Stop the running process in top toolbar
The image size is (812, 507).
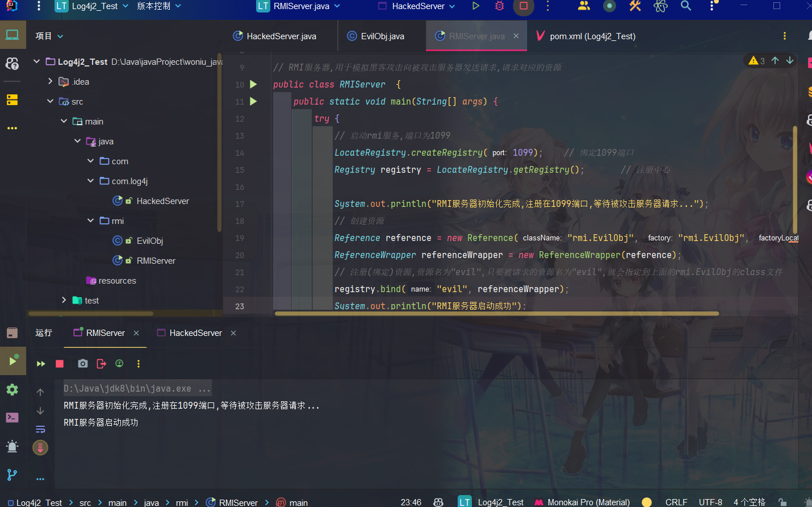(x=524, y=6)
